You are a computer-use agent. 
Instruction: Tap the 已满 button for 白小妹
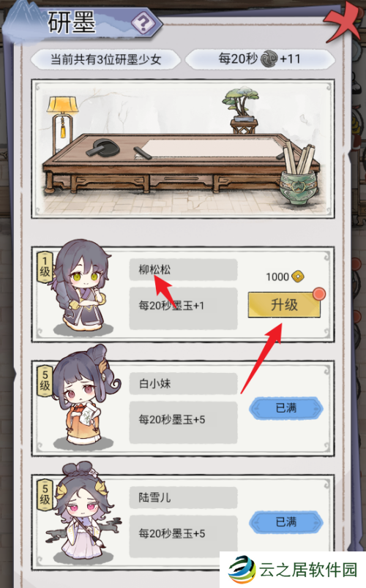[x=286, y=408]
